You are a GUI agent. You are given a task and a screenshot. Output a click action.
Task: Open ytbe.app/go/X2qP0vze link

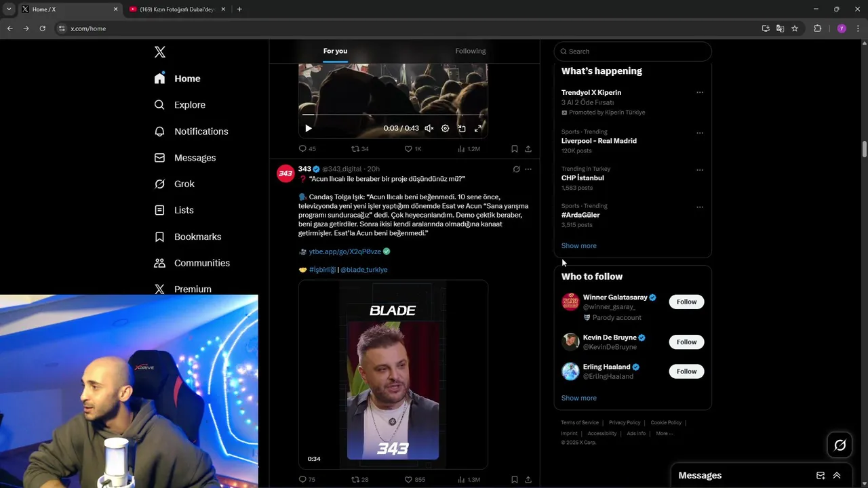[345, 251]
